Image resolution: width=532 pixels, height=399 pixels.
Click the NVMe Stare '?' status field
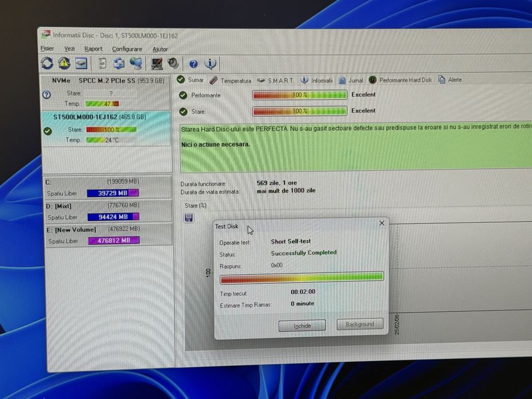click(x=111, y=93)
